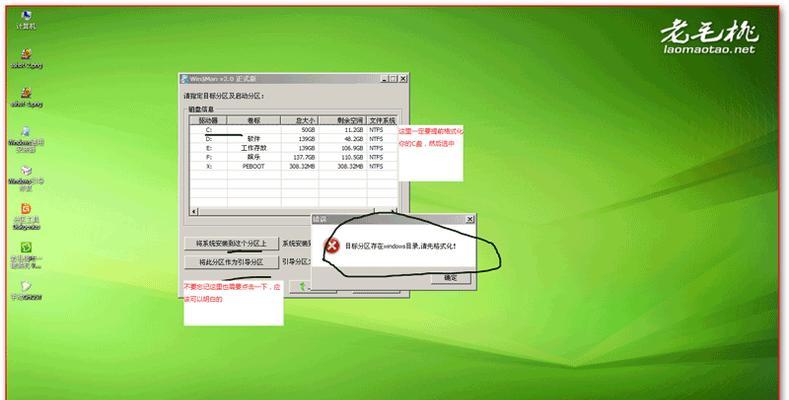
Task: Click the red error X icon in dialog
Action: (332, 246)
